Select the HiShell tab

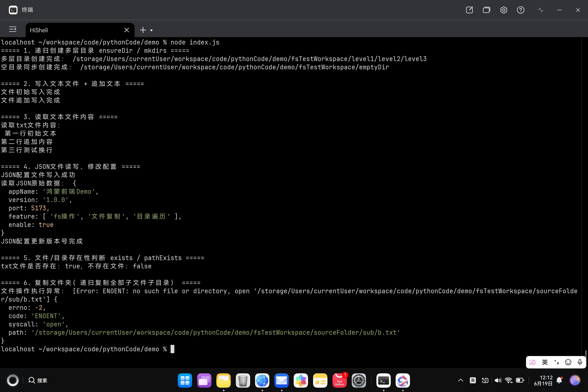pos(80,30)
